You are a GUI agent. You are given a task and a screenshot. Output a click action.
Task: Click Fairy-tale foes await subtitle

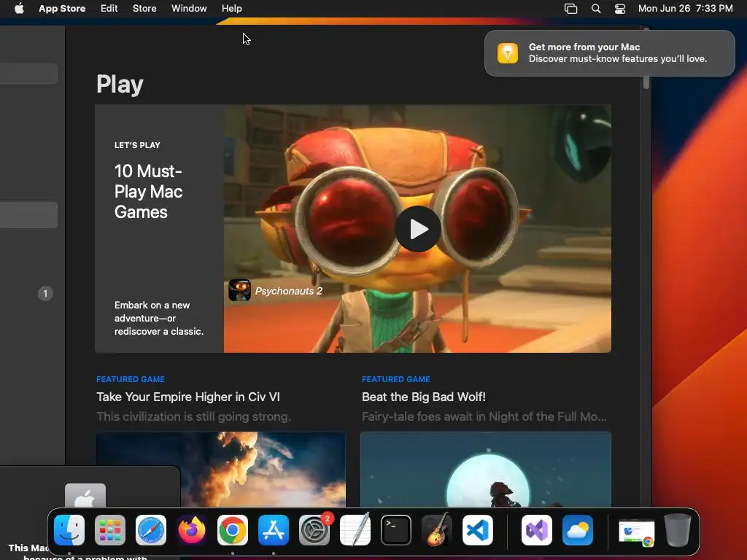tap(484, 416)
